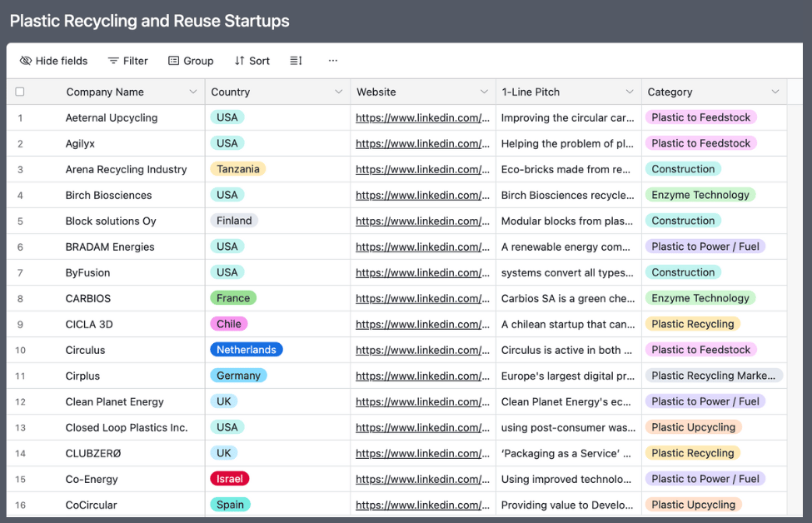The width and height of the screenshot is (812, 523).
Task: Expand the Category column dropdown arrow
Action: point(775,92)
